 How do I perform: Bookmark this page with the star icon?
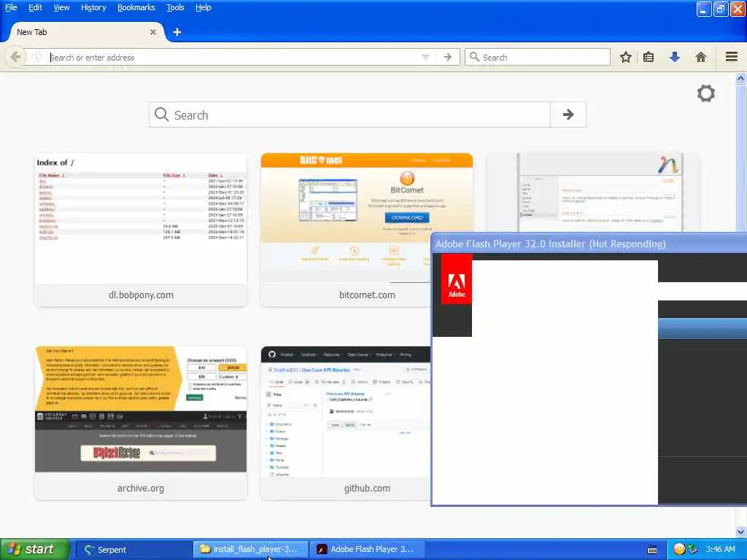[625, 57]
